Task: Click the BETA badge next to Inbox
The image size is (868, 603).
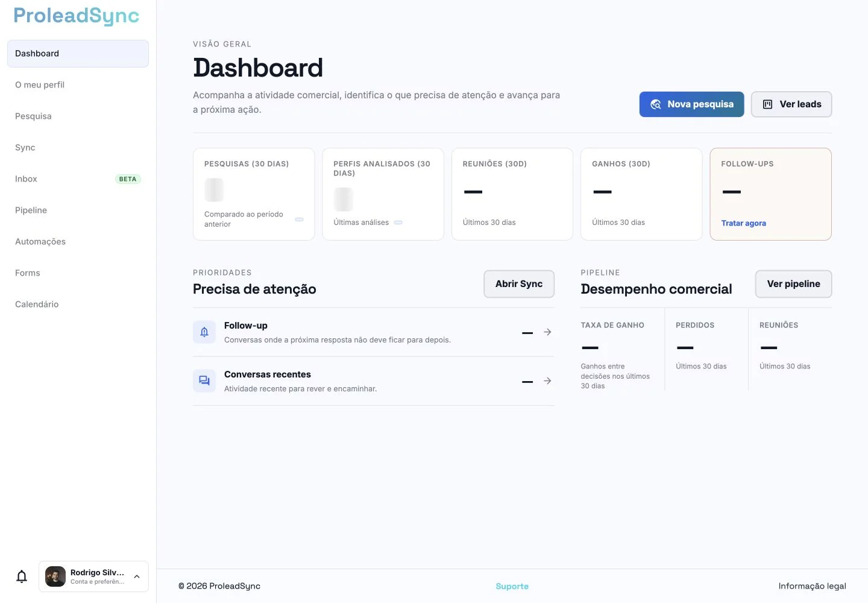Action: pyautogui.click(x=128, y=179)
